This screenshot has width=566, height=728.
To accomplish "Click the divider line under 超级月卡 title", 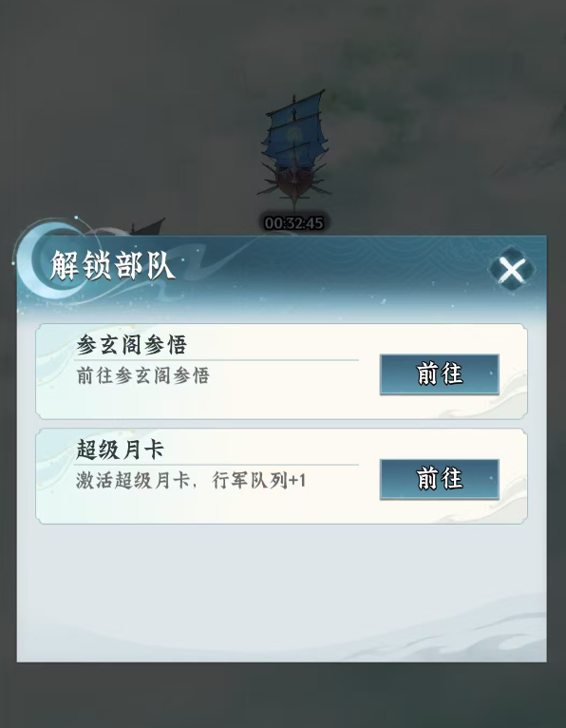I will point(217,465).
